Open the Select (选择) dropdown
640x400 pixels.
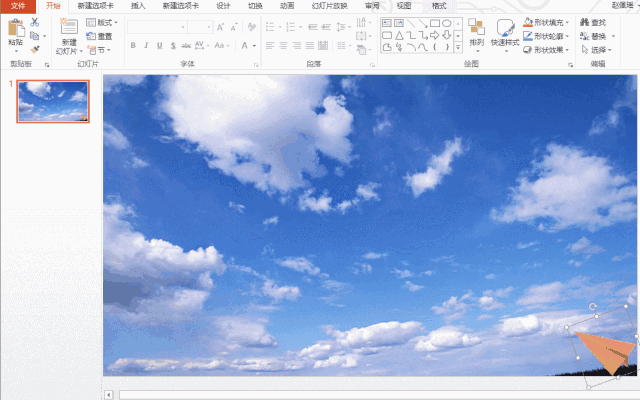596,50
